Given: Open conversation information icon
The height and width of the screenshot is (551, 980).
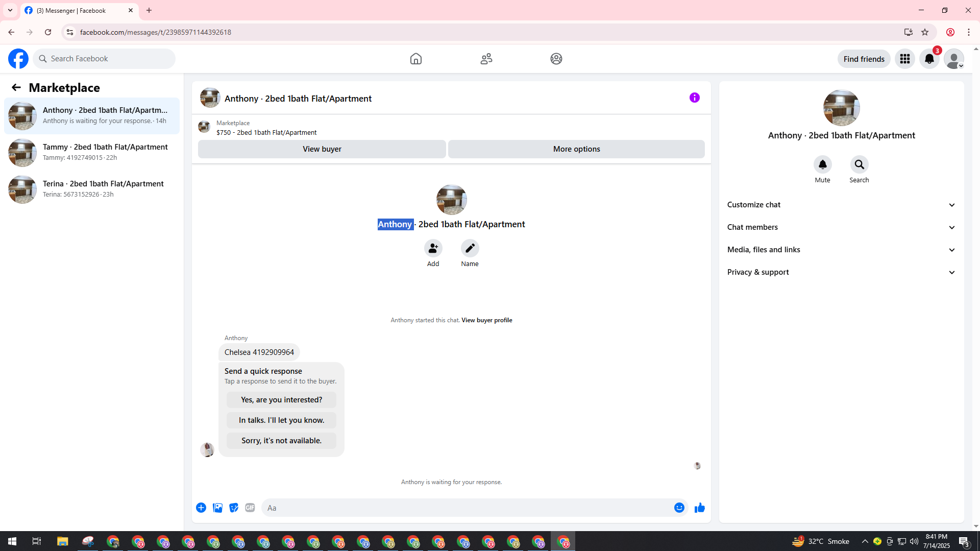Looking at the screenshot, I should (695, 98).
